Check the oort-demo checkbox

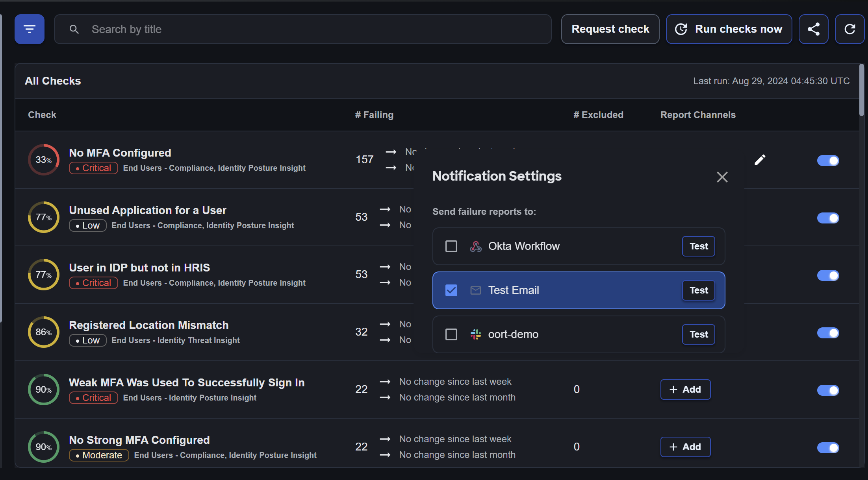coord(451,334)
